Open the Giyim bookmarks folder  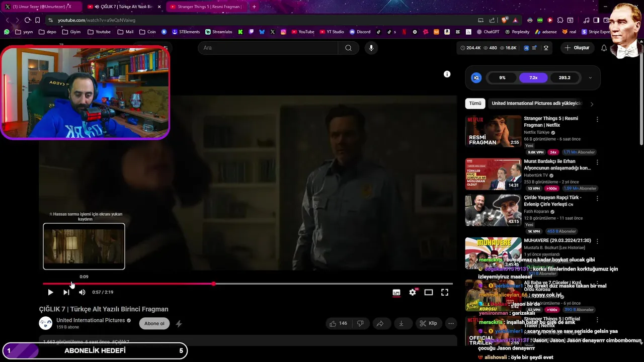71,32
